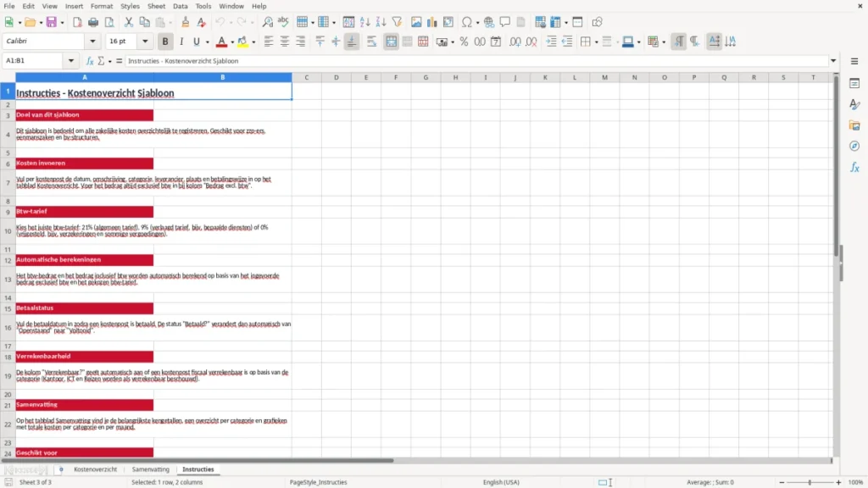Image resolution: width=868 pixels, height=488 pixels.
Task: Open the font name dropdown
Action: pyautogui.click(x=92, y=41)
